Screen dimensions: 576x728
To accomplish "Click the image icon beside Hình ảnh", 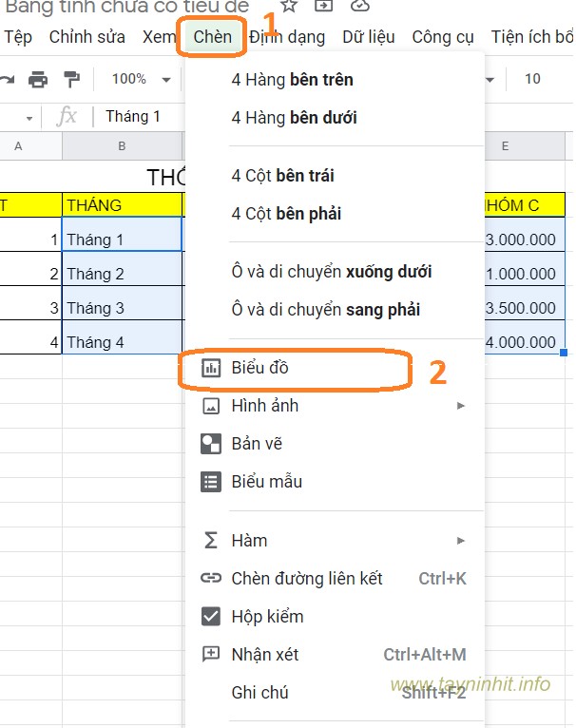I will (211, 406).
